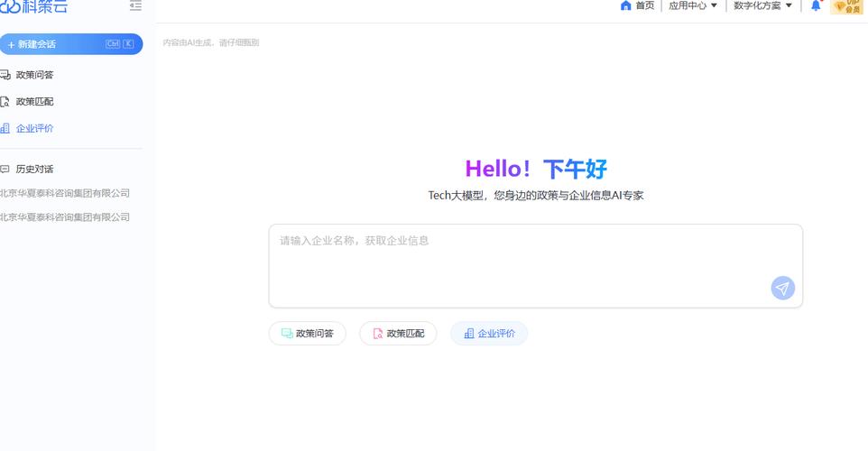The width and height of the screenshot is (868, 451).
Task: Open 政策匹配 in the left sidebar
Action: coord(34,102)
